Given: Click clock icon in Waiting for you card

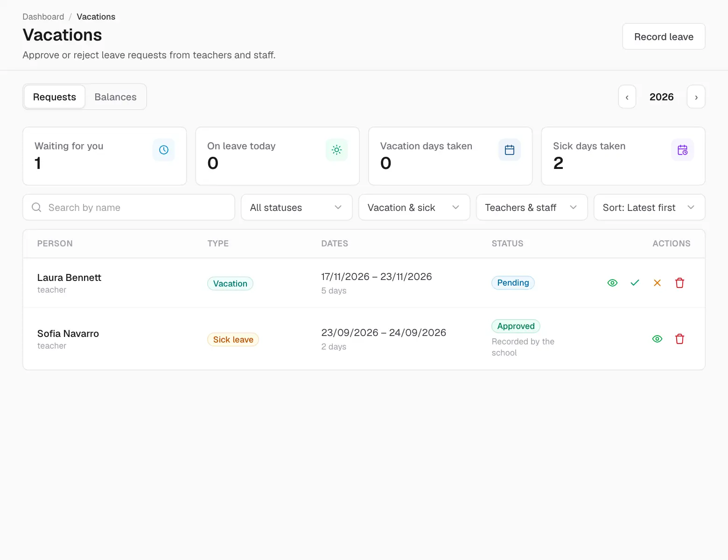Looking at the screenshot, I should [164, 150].
